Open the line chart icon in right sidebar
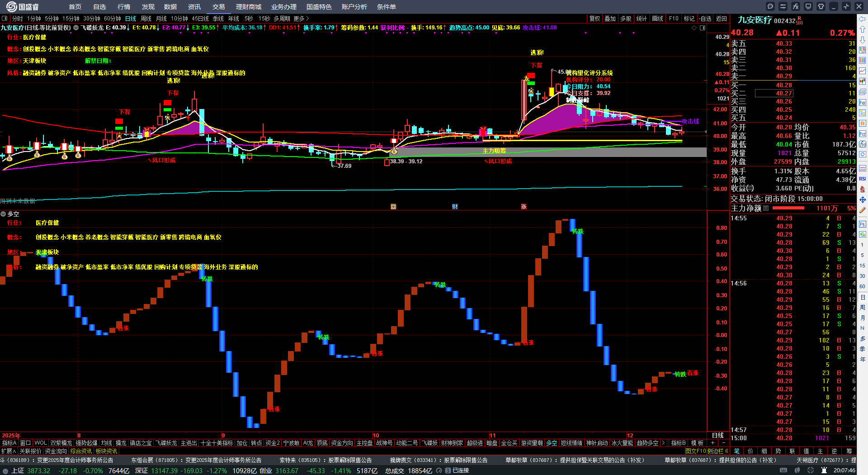868x475 pixels. (x=863, y=71)
